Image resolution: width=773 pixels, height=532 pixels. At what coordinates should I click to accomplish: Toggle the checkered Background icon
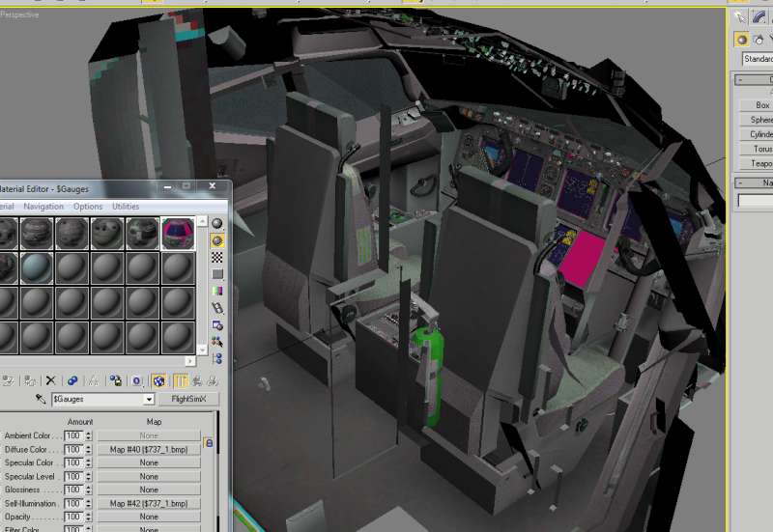(216, 257)
